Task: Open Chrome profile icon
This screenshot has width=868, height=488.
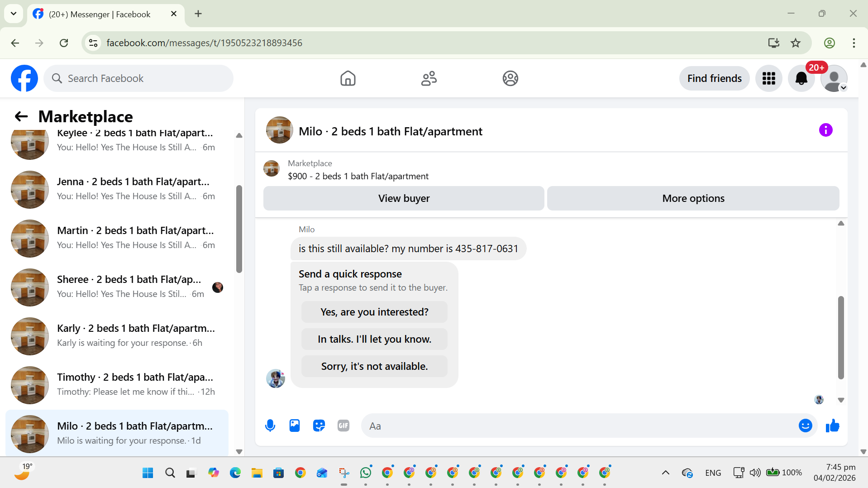Action: (x=829, y=43)
